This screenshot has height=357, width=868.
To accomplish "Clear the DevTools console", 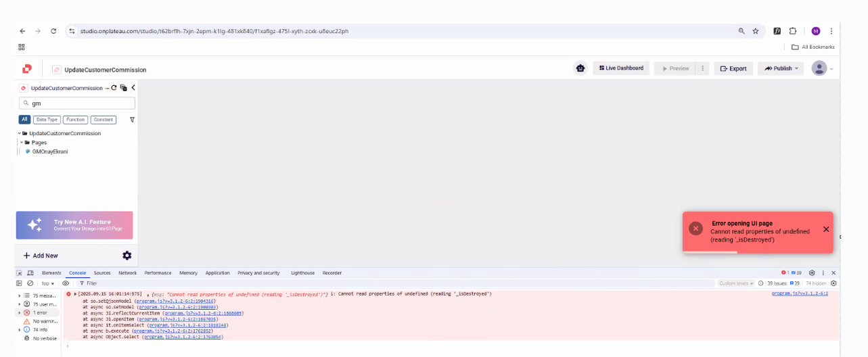I will point(30,283).
